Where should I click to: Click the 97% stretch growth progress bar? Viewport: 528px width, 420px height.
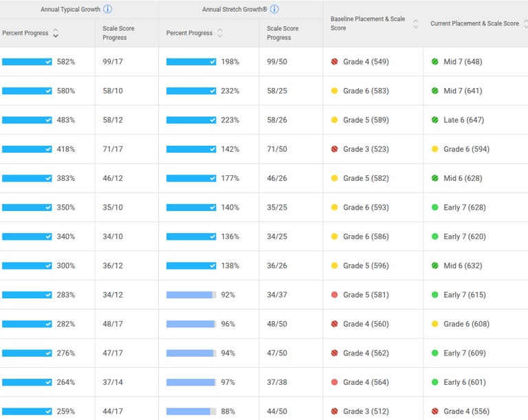point(191,382)
